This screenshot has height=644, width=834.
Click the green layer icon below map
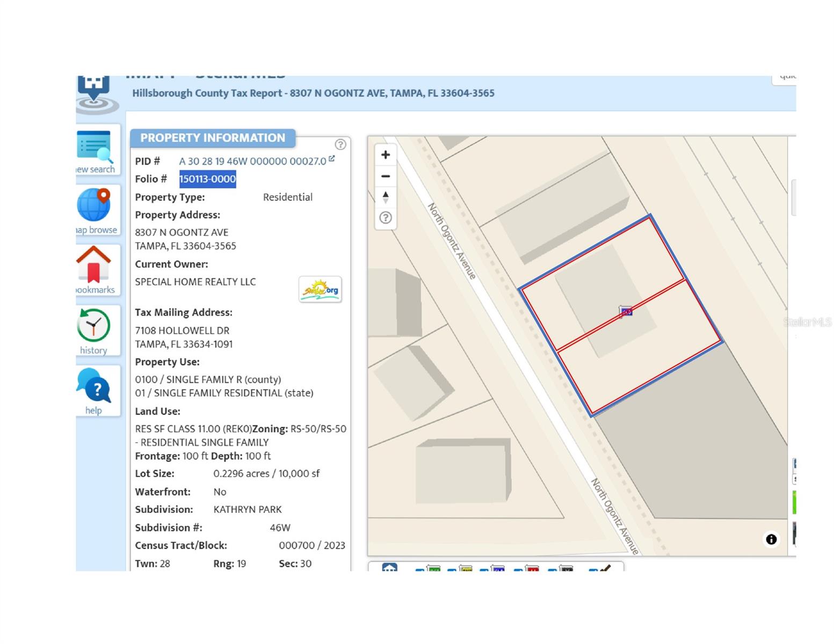point(433,568)
